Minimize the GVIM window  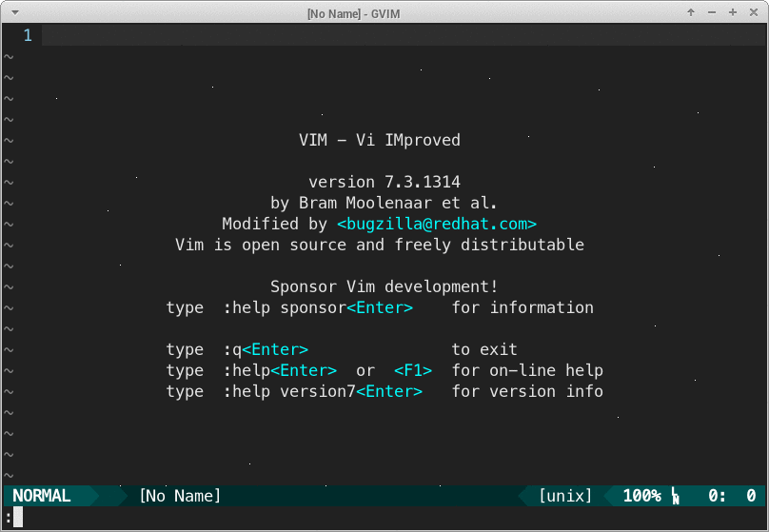pos(712,12)
